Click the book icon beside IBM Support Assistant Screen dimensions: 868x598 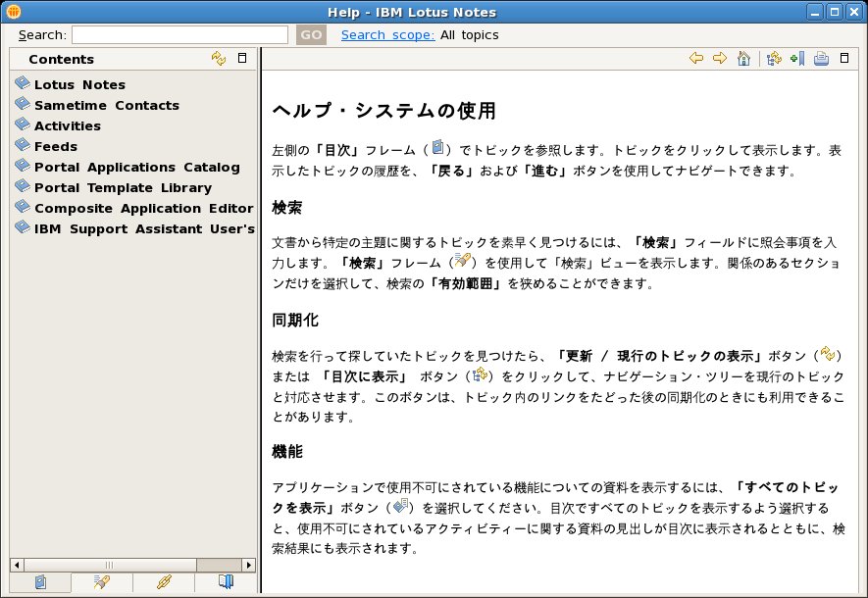tap(23, 226)
